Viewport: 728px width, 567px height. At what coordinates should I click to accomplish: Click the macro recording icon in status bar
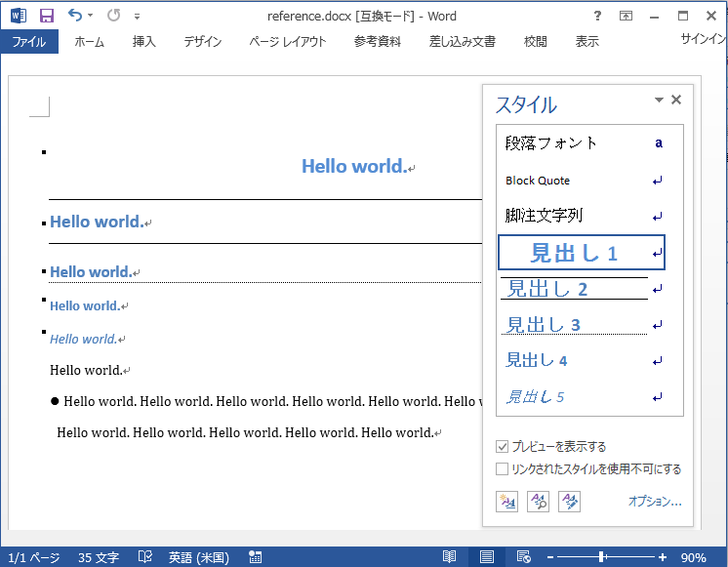point(255,557)
